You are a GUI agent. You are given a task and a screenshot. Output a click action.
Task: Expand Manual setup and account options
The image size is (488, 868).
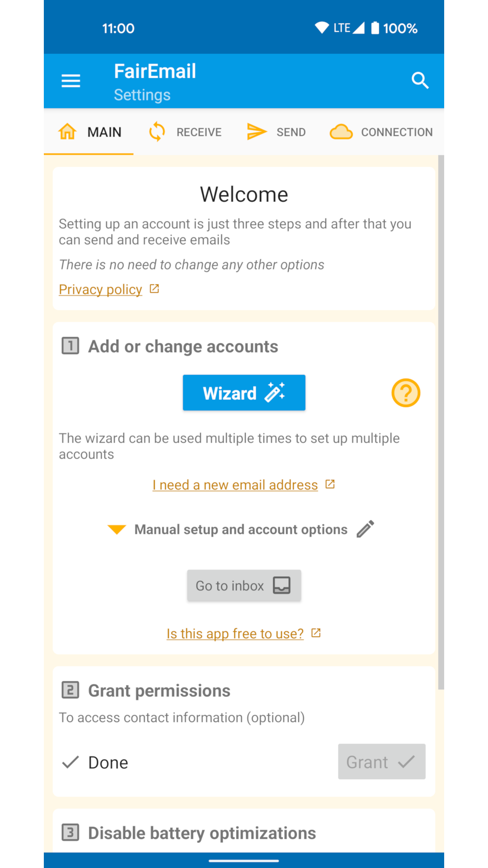click(x=241, y=529)
